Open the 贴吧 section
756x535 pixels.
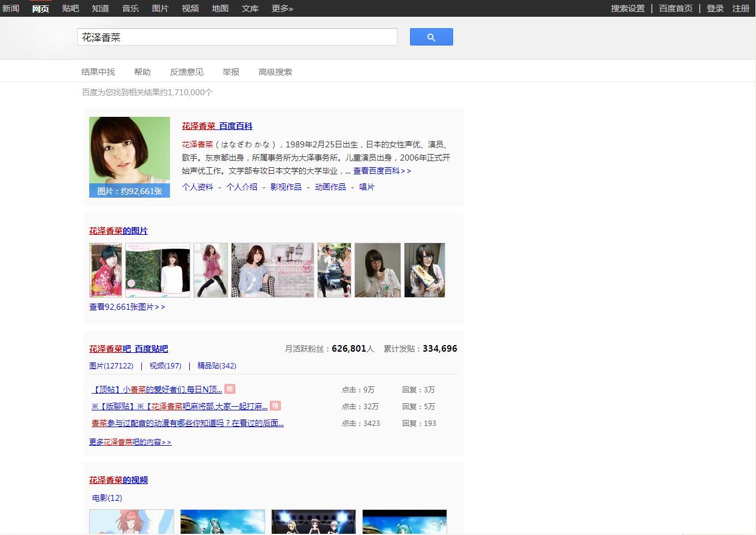pyautogui.click(x=71, y=8)
